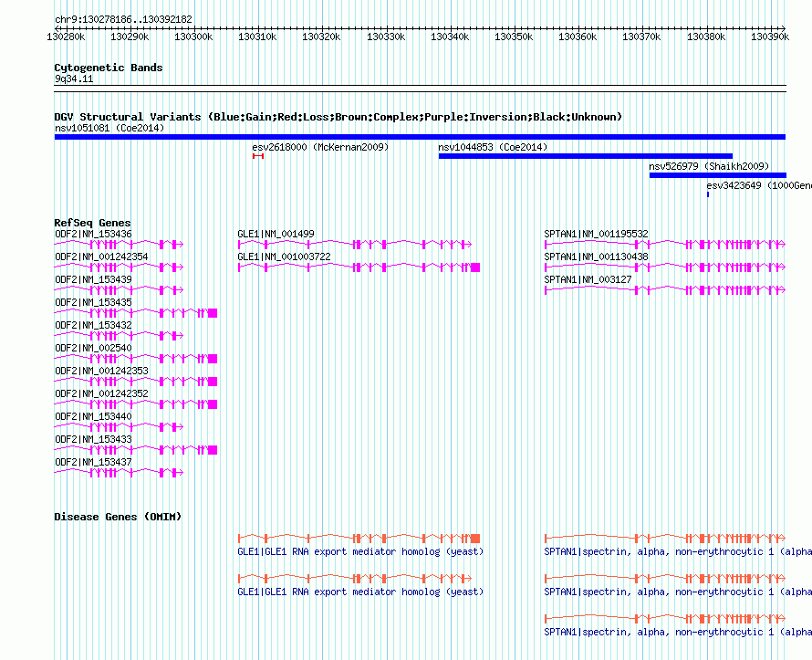Click the ODF2|NM_001242354 transcript label
The height and width of the screenshot is (660, 812).
tap(101, 257)
